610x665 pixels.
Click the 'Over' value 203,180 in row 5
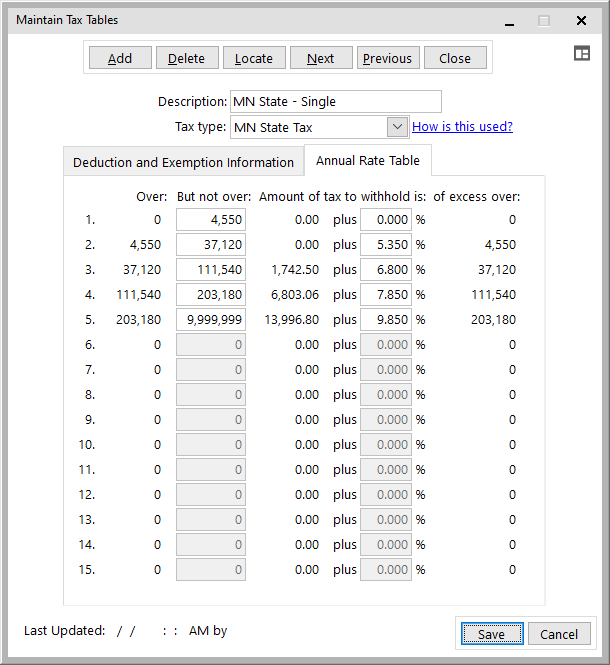pos(139,320)
